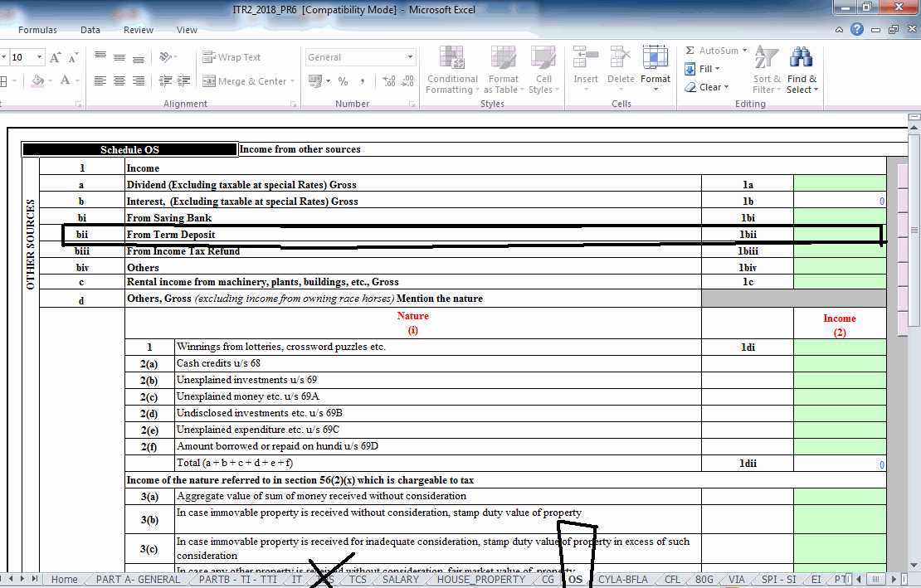Toggle Wrap Text on selected cells
921x588 pixels.
[x=238, y=56]
